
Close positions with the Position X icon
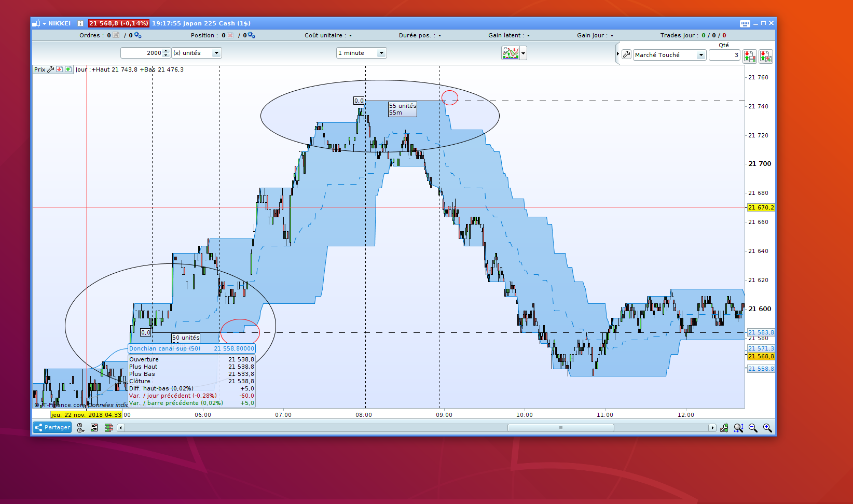tap(230, 35)
